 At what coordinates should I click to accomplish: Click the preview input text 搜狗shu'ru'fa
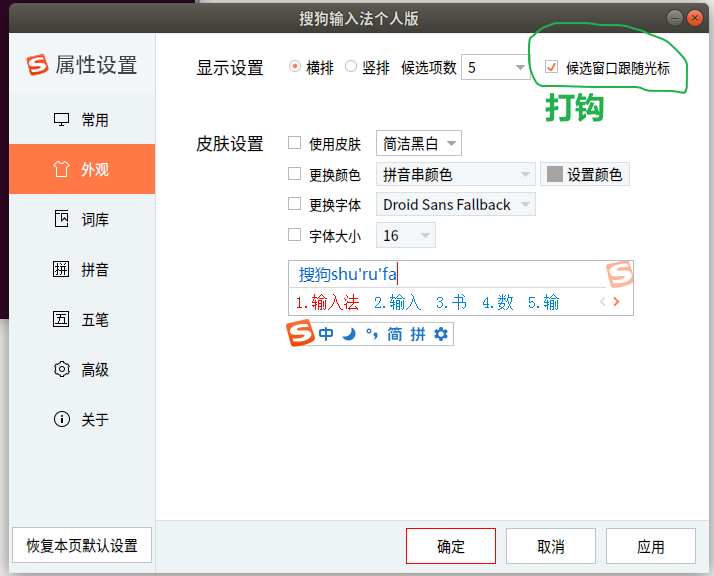[x=347, y=274]
